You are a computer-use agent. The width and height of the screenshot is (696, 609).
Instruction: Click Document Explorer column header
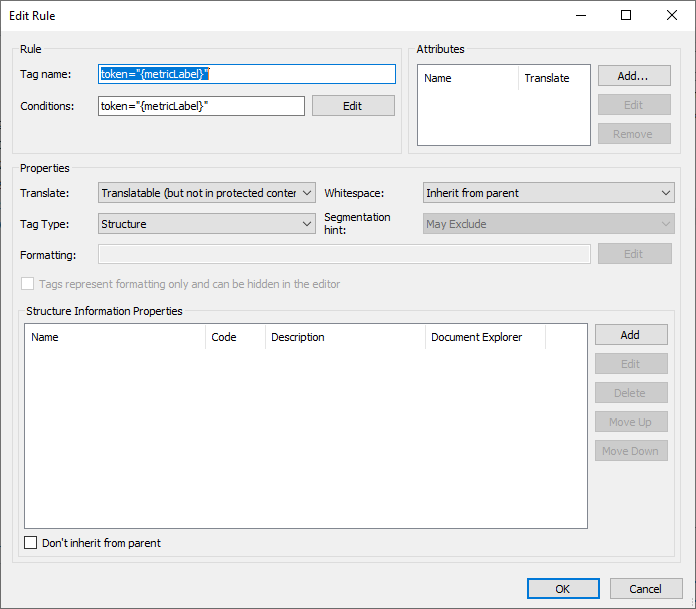tap(485, 337)
